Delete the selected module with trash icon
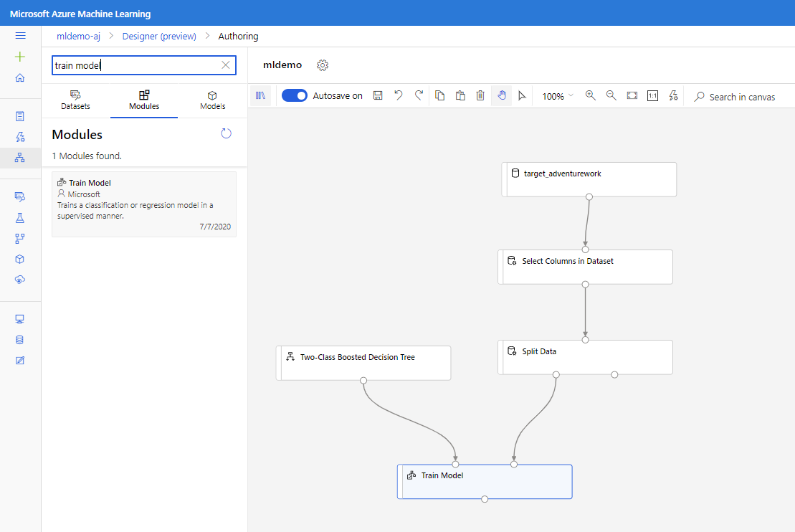This screenshot has width=795, height=532. (480, 95)
